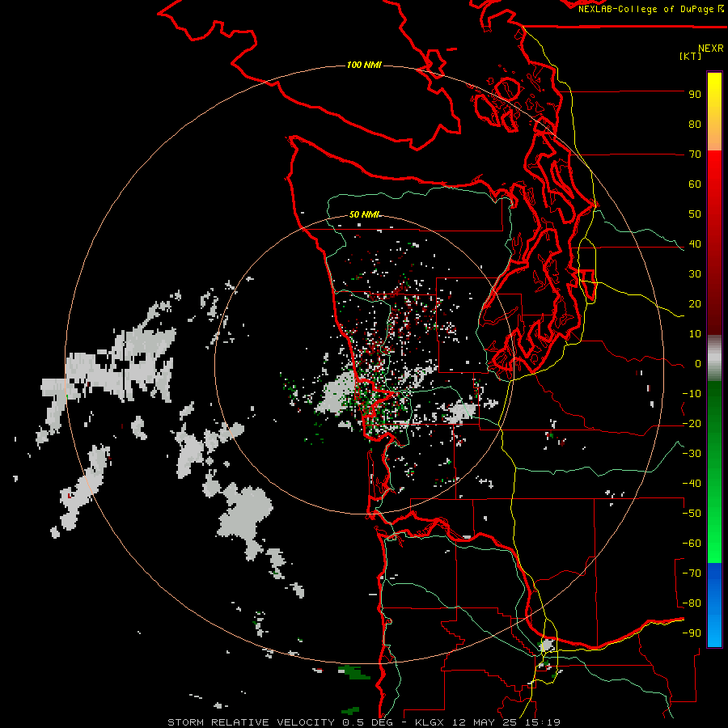Click the yellow top segment of color bar
Viewport: 728px width, 728px height.
click(x=714, y=112)
